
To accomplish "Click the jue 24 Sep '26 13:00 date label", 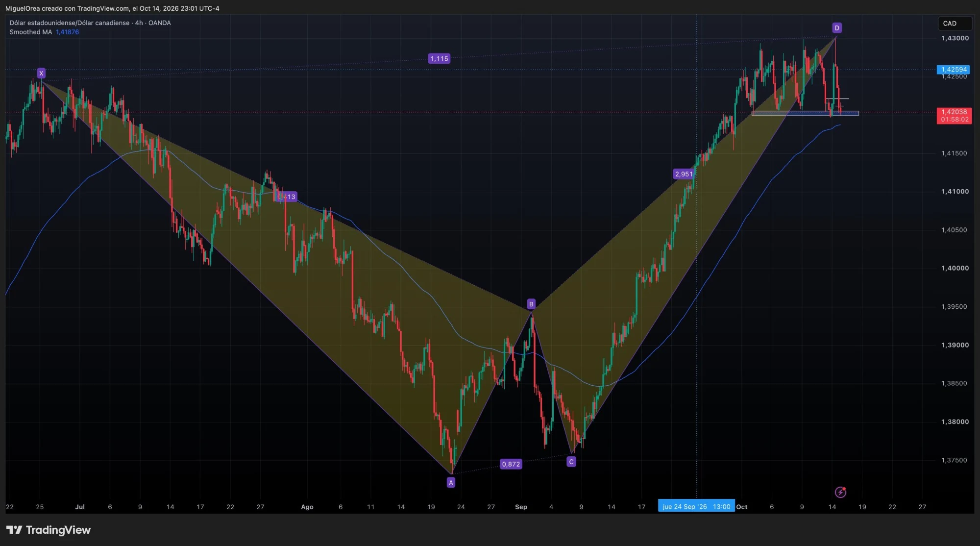I will pos(696,507).
